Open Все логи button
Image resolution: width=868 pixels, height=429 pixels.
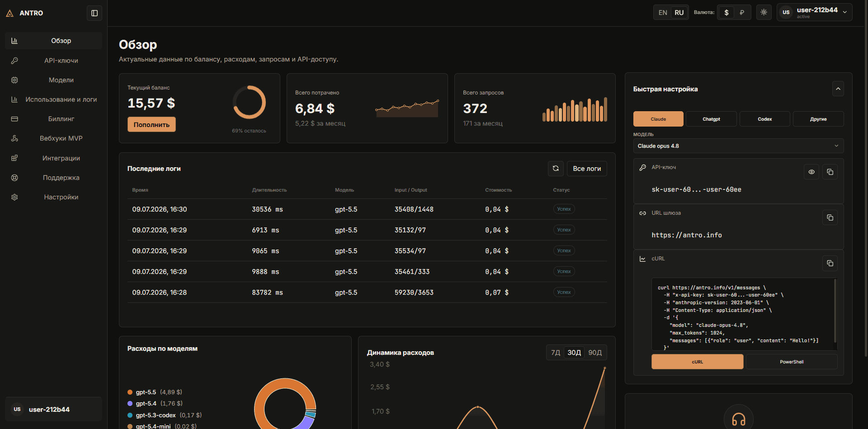(587, 169)
